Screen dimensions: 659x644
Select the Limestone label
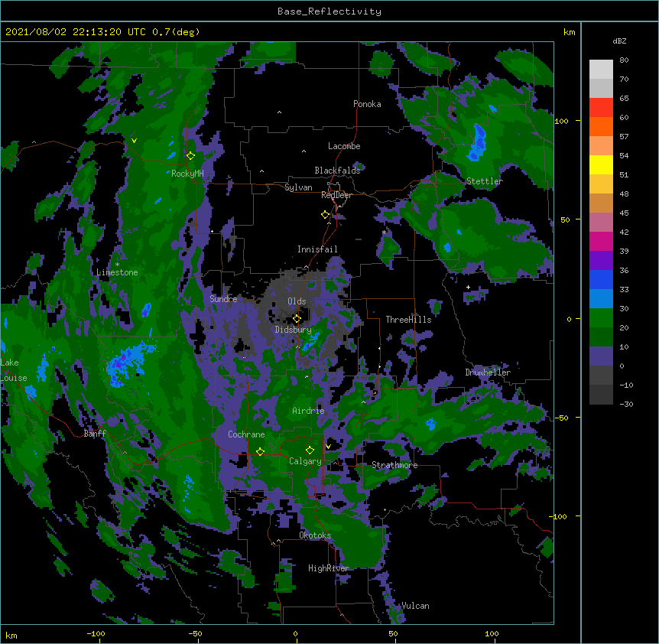tap(117, 272)
